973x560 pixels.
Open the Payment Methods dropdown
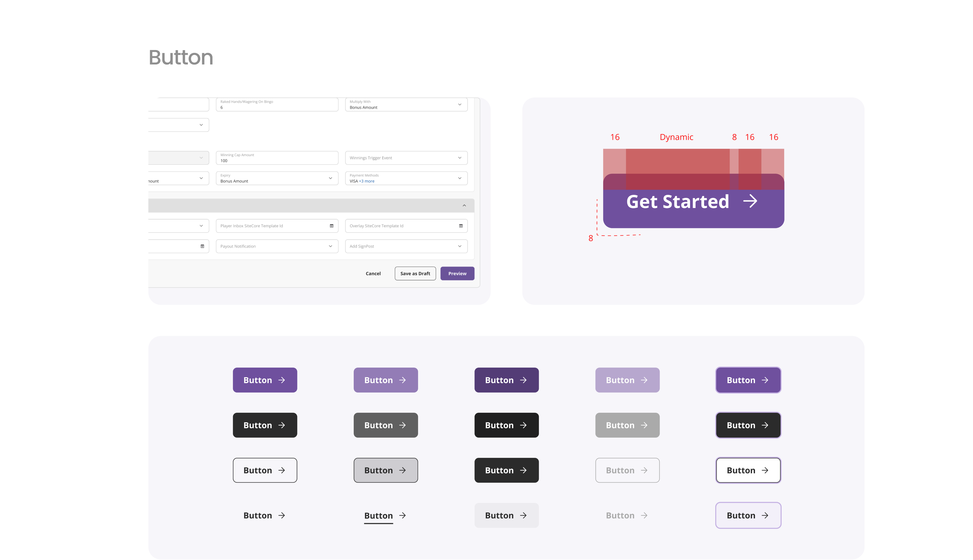[x=460, y=178]
